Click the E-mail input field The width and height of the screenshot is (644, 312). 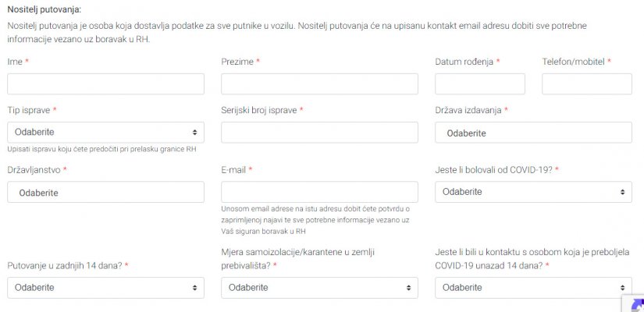click(319, 192)
